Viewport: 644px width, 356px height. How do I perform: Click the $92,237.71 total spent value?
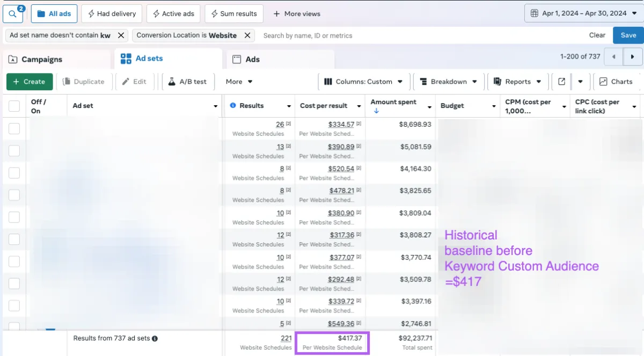click(x=415, y=338)
